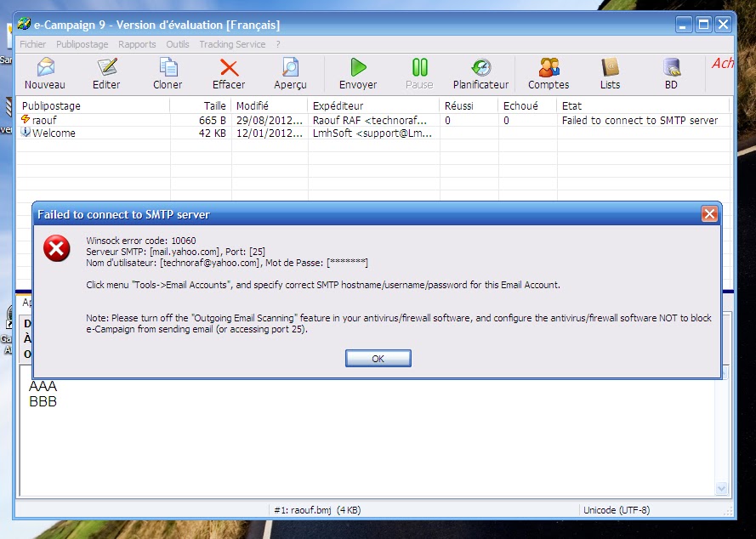Click the Raouf RAF sender cell
The height and width of the screenshot is (539, 756).
(370, 120)
